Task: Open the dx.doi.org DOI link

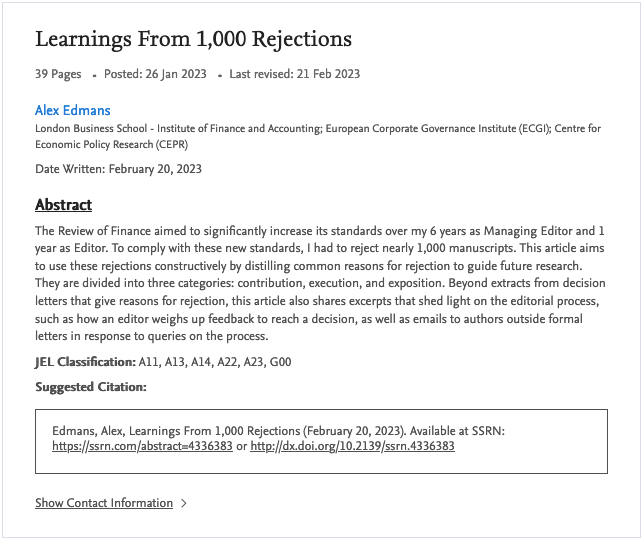Action: (x=352, y=446)
